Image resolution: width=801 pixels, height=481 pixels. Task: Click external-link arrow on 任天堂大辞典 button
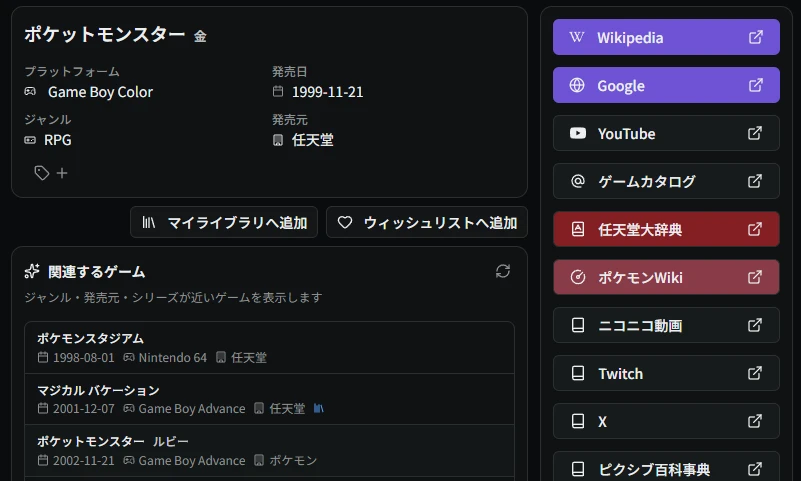755,229
